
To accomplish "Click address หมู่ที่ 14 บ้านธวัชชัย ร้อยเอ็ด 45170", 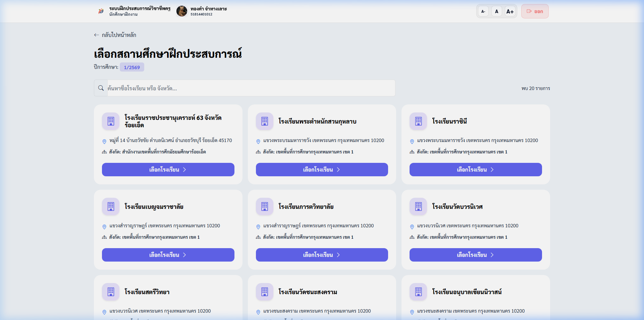I will (x=171, y=140).
